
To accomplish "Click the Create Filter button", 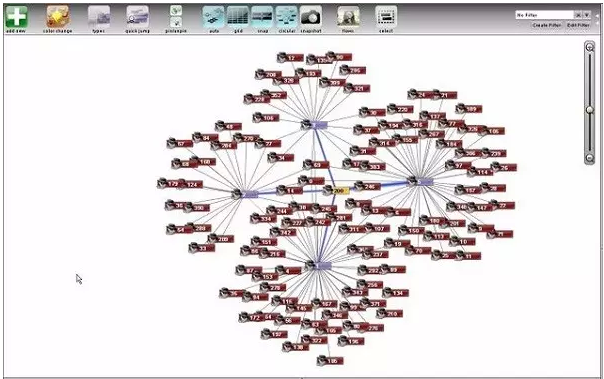I will coord(547,25).
